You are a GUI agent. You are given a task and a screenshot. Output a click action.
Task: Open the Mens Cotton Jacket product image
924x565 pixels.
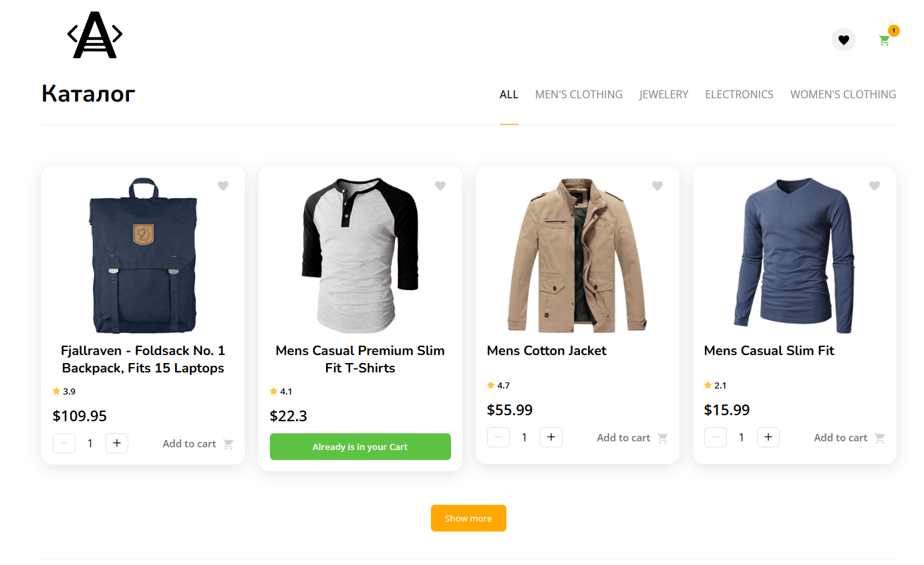pos(577,255)
